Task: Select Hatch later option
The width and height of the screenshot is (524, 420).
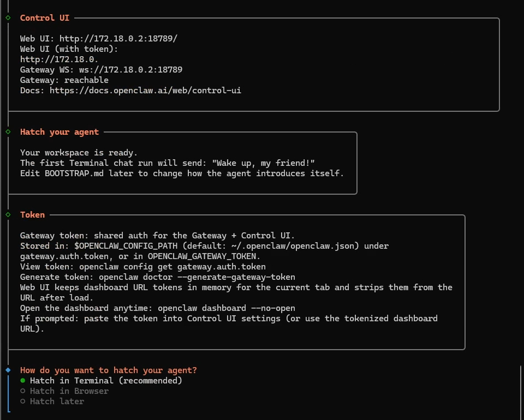Action: [x=52, y=401]
